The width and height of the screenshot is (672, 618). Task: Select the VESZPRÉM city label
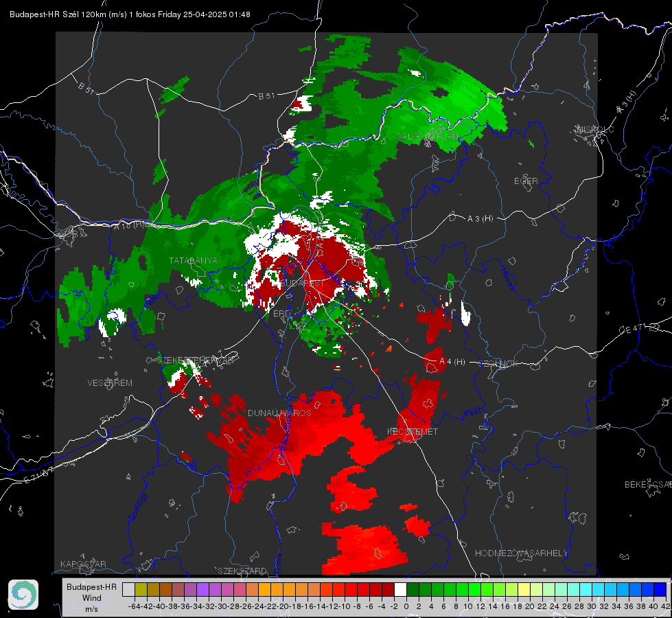[110, 383]
